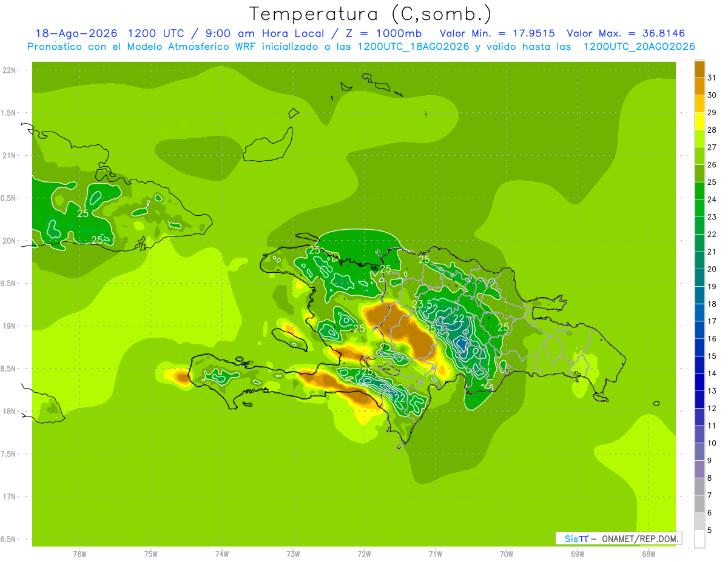Pick the blue swatch between 16 and 17
Screen dimensions: 728x562
pyautogui.click(x=699, y=330)
